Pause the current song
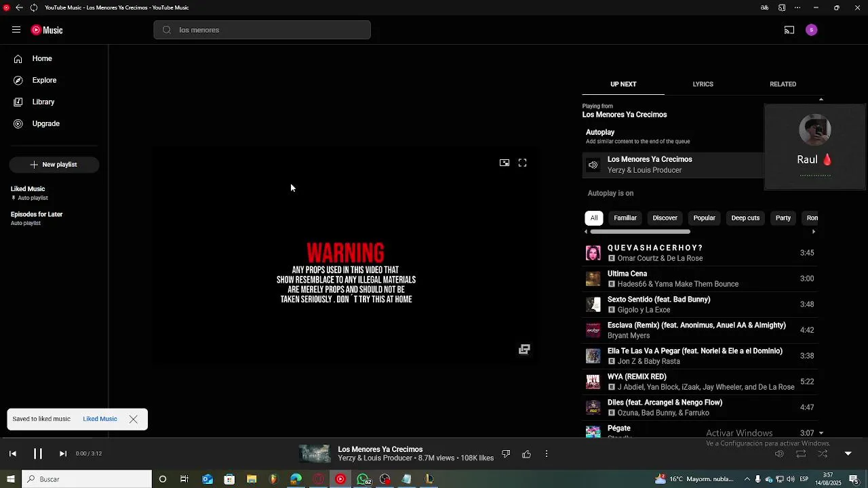This screenshot has height=488, width=868. (38, 453)
